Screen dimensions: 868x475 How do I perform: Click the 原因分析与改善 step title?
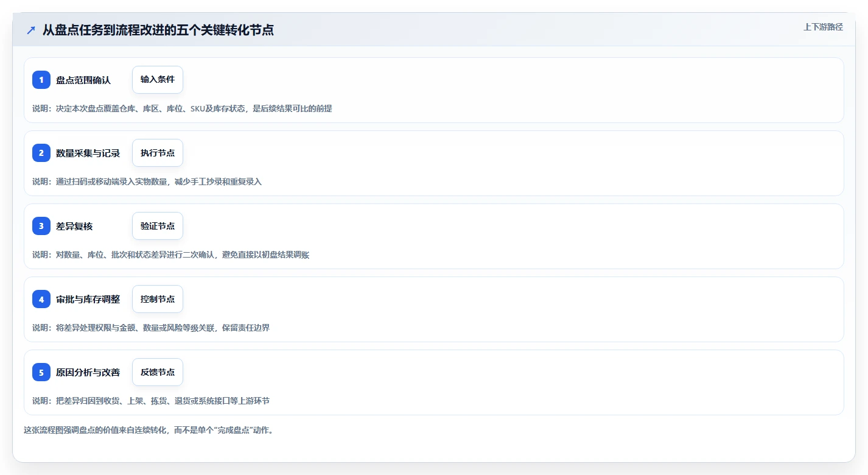click(x=88, y=372)
